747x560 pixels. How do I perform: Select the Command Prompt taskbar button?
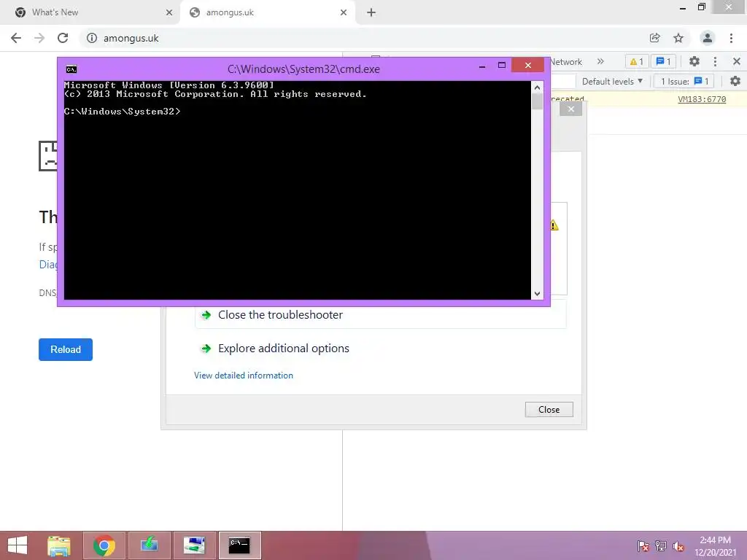[x=239, y=545]
